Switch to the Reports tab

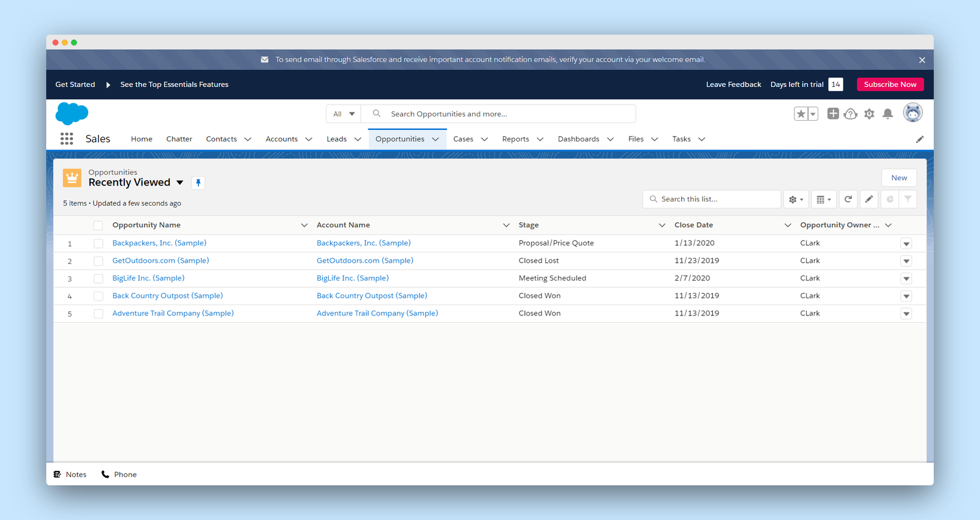tap(516, 139)
